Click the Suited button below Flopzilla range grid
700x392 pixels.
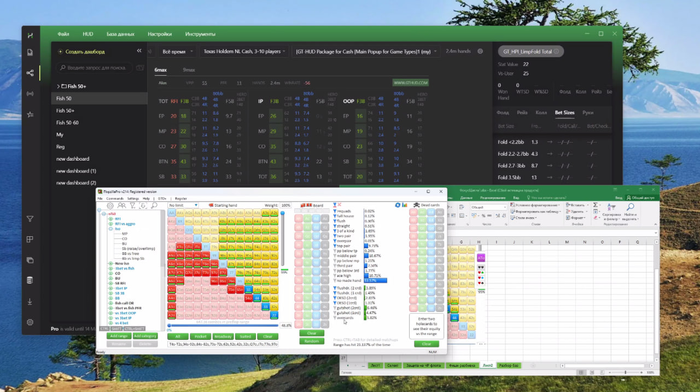click(245, 337)
